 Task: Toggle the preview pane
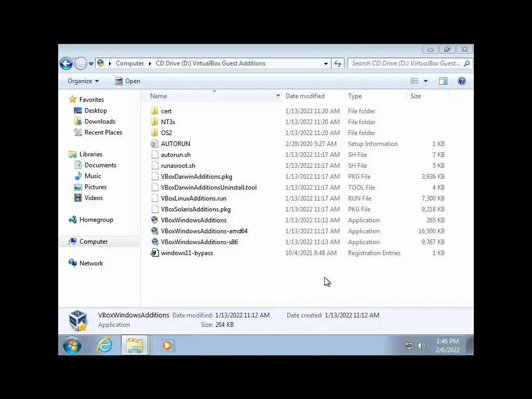[443, 81]
